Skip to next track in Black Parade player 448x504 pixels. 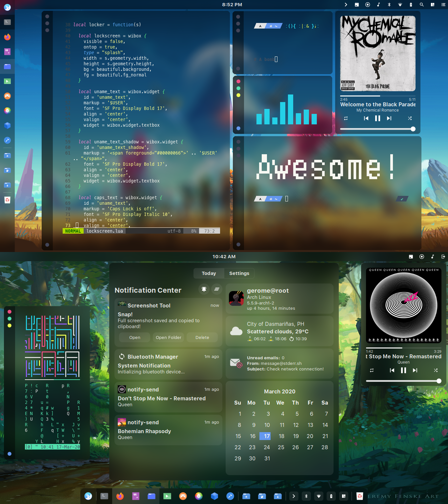point(389,118)
